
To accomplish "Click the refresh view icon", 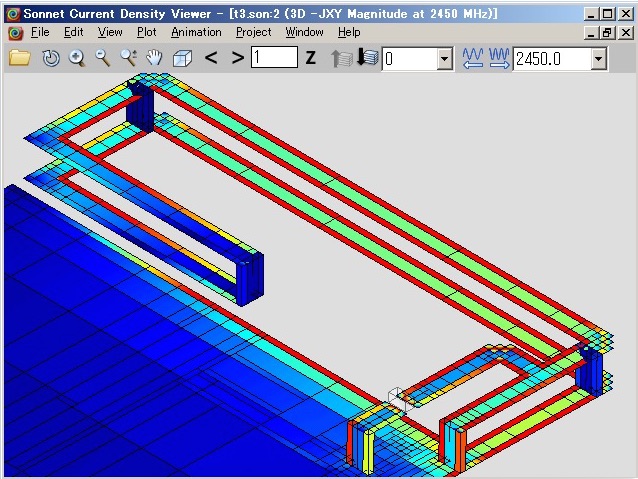I will [51, 58].
